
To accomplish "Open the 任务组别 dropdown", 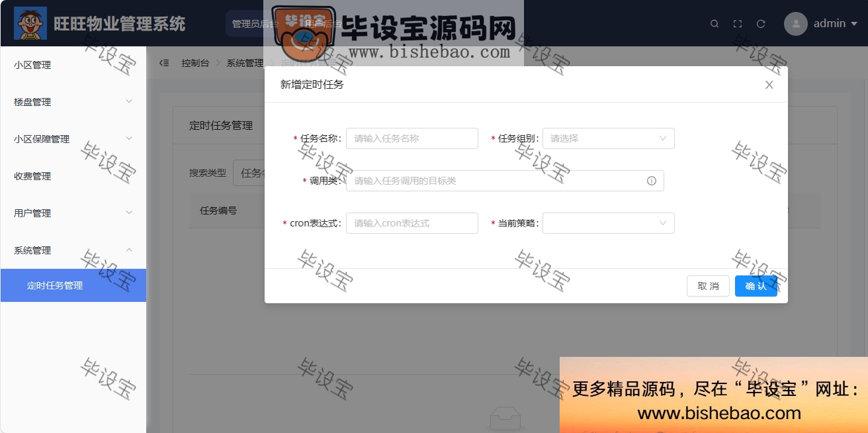I will click(x=609, y=138).
